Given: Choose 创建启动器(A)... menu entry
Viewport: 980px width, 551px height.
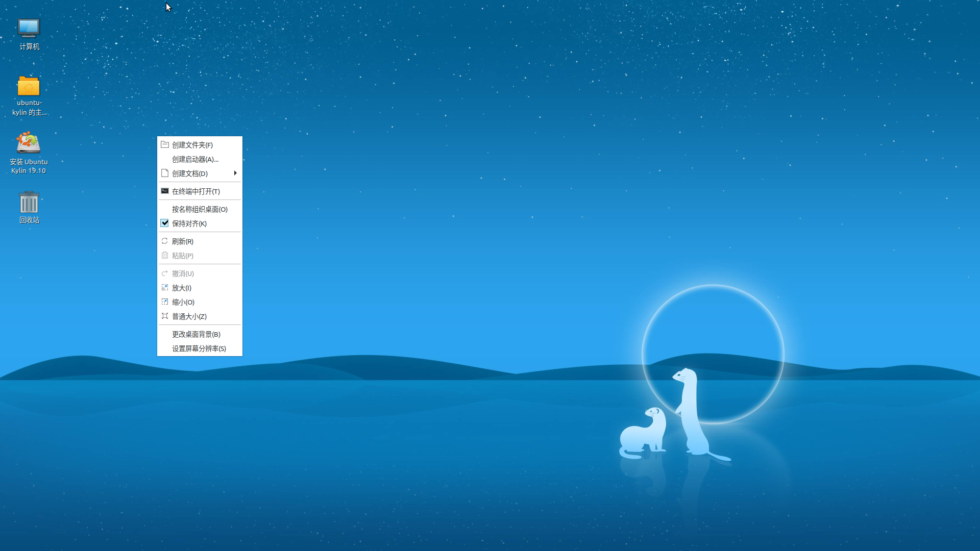Looking at the screenshot, I should (x=200, y=159).
